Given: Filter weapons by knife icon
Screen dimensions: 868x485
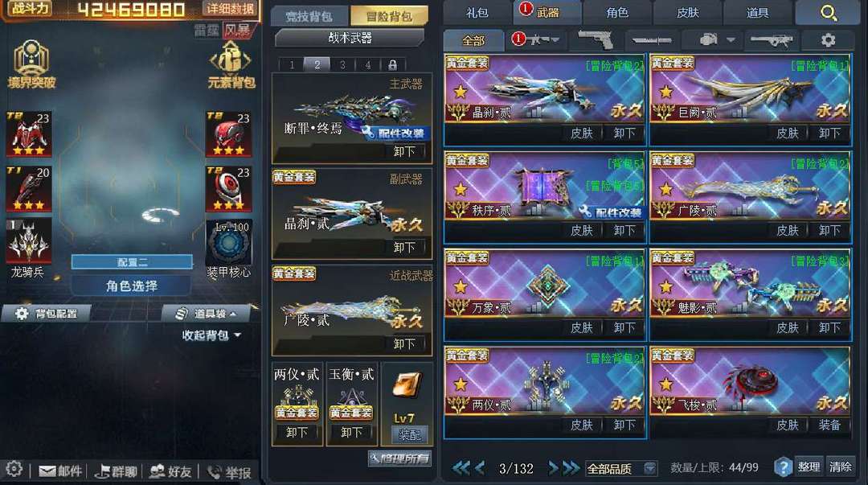Looking at the screenshot, I should coord(652,40).
